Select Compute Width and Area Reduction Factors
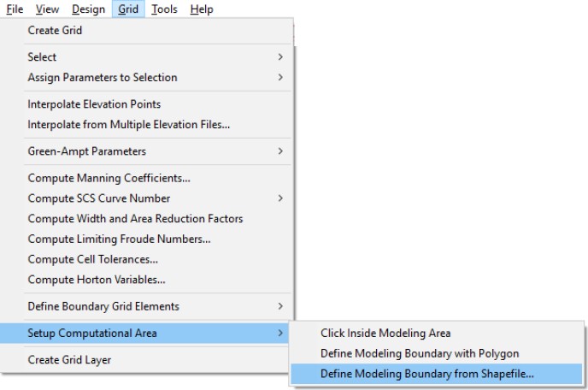588x390 pixels. click(x=135, y=219)
